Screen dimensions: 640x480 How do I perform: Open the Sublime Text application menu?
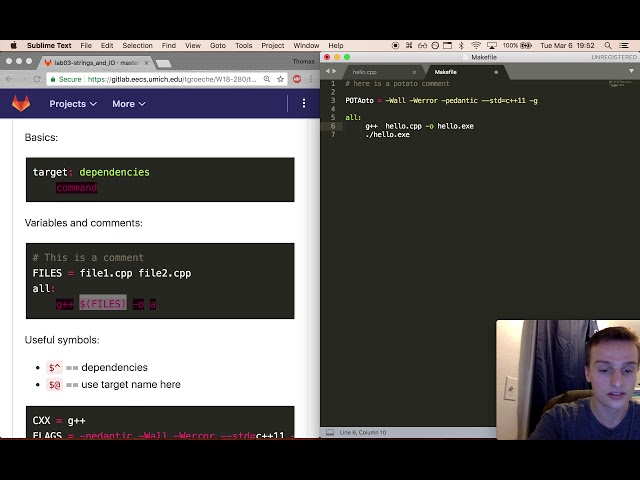(49, 46)
